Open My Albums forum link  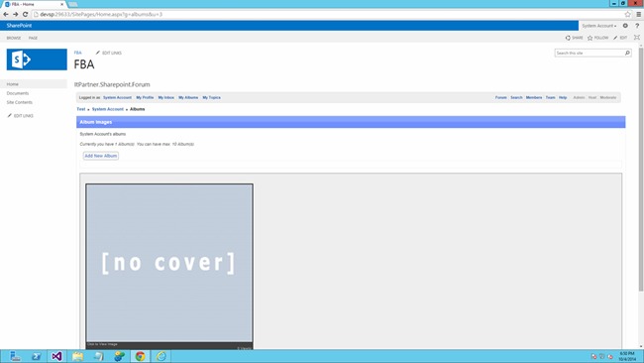[188, 97]
